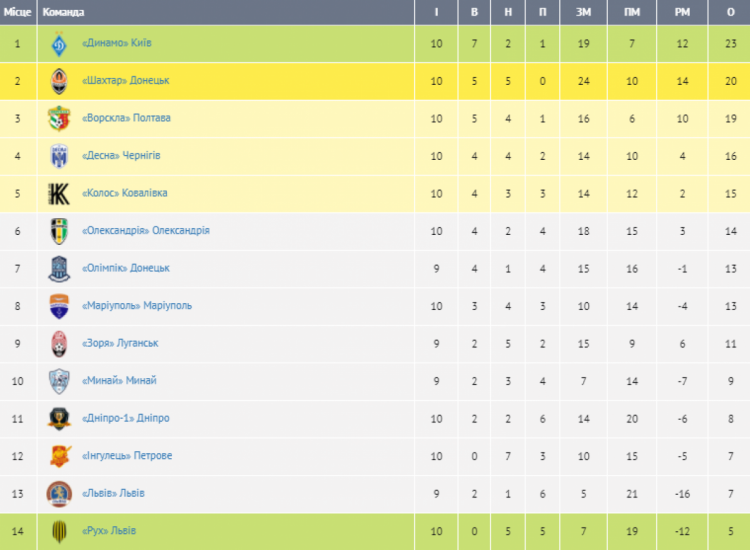
Task: Click the Rukh Lviv striped emblem
Action: [59, 531]
